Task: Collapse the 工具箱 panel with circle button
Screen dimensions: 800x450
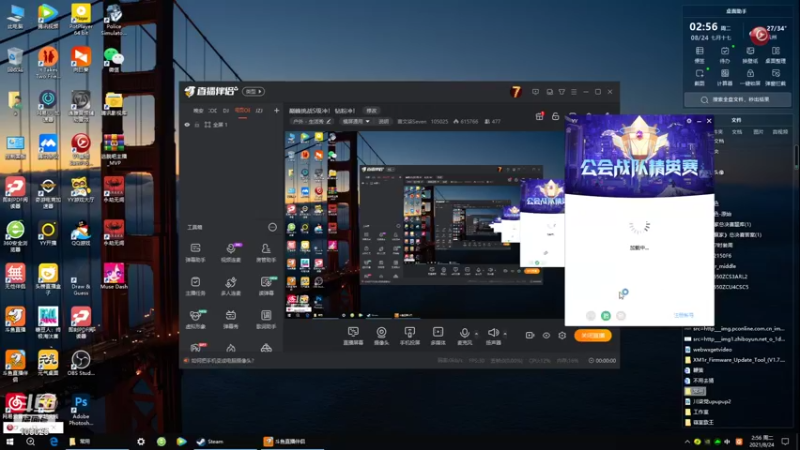Action: click(272, 227)
